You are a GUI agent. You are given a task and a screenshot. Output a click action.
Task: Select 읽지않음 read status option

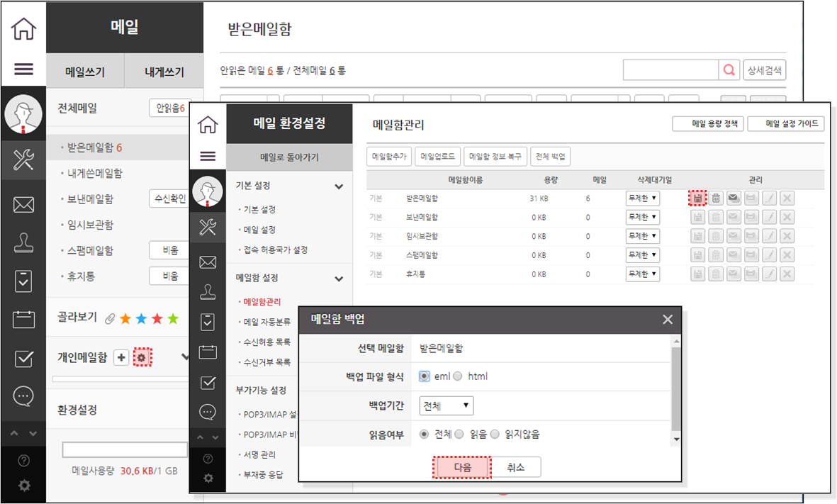495,435
